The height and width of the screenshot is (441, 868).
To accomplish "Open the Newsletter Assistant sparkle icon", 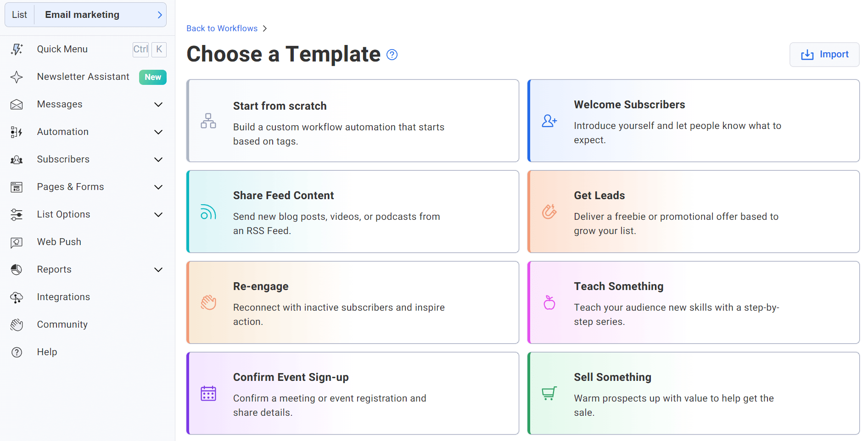I will pyautogui.click(x=17, y=77).
